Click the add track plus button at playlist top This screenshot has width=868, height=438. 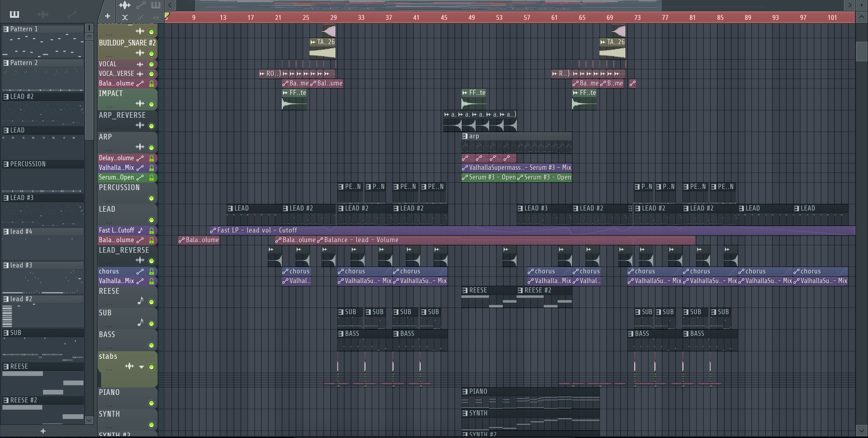pyautogui.click(x=108, y=16)
